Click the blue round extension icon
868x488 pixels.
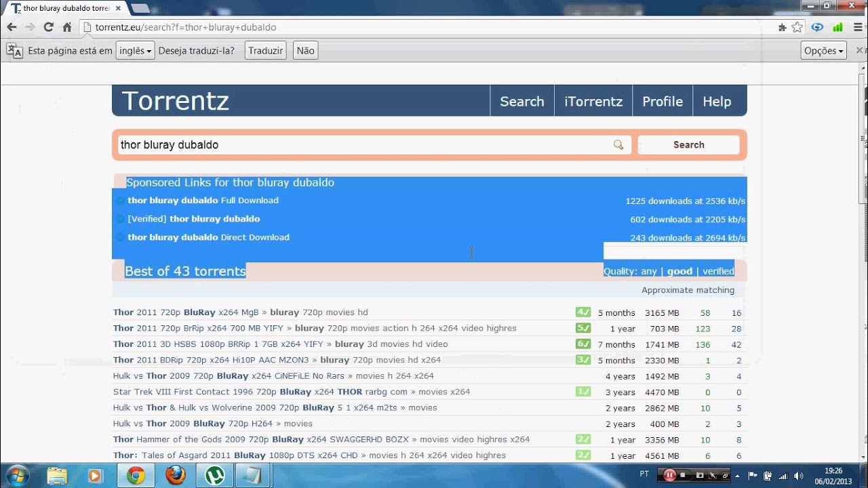pyautogui.click(x=818, y=27)
